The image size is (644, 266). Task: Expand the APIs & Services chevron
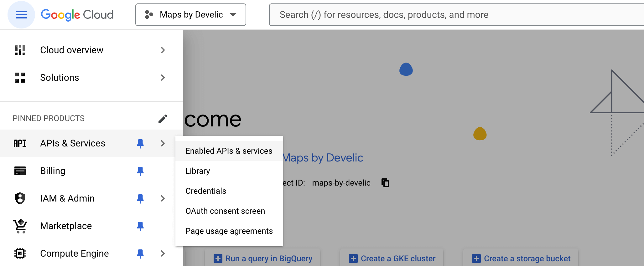click(163, 143)
